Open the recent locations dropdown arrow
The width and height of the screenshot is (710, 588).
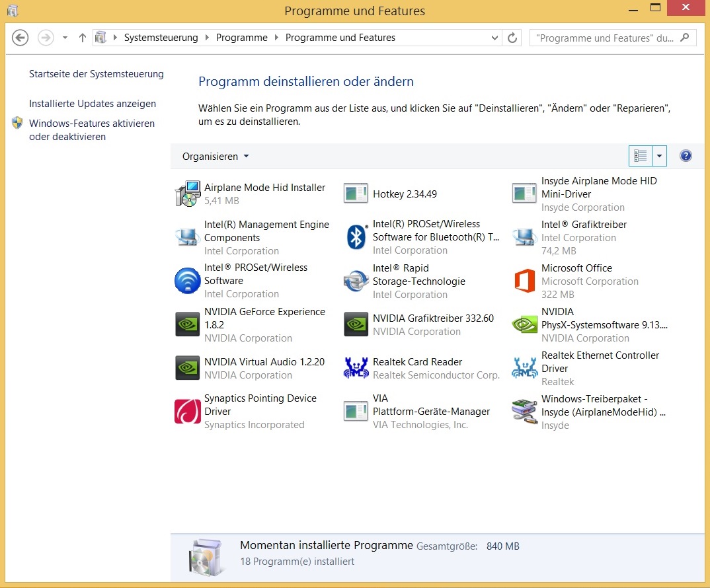pos(65,38)
